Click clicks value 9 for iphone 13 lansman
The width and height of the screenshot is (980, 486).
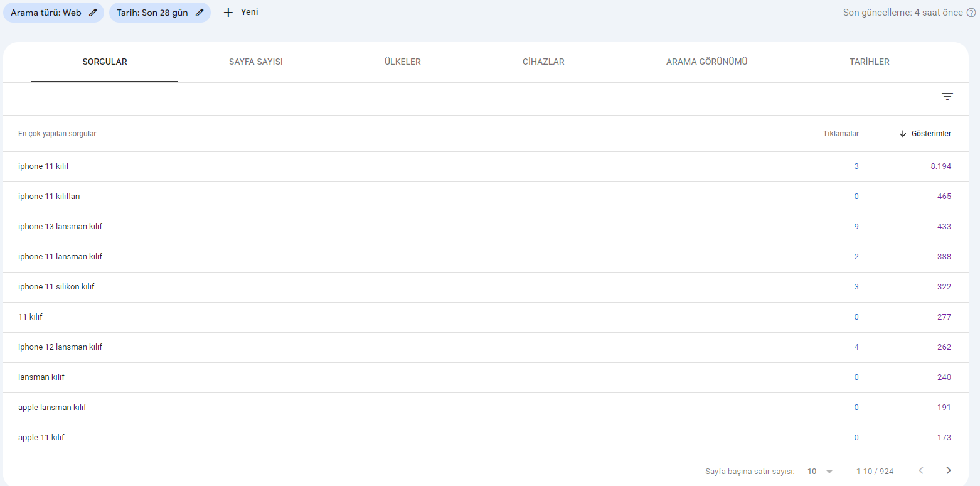(x=856, y=227)
